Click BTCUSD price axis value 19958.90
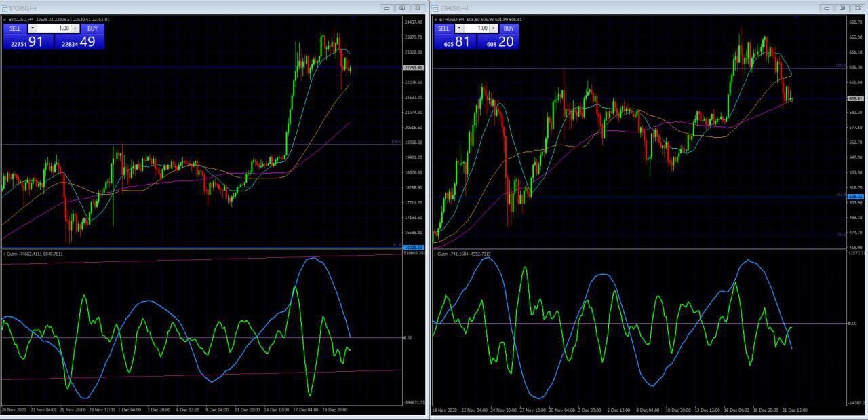The width and height of the screenshot is (868, 420). 413,142
